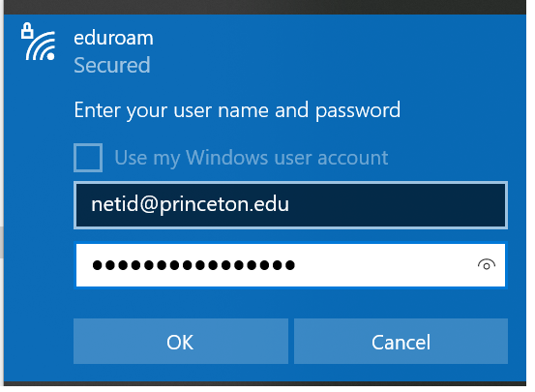The height and width of the screenshot is (392, 535).
Task: Click the first password dot
Action: pos(98,265)
